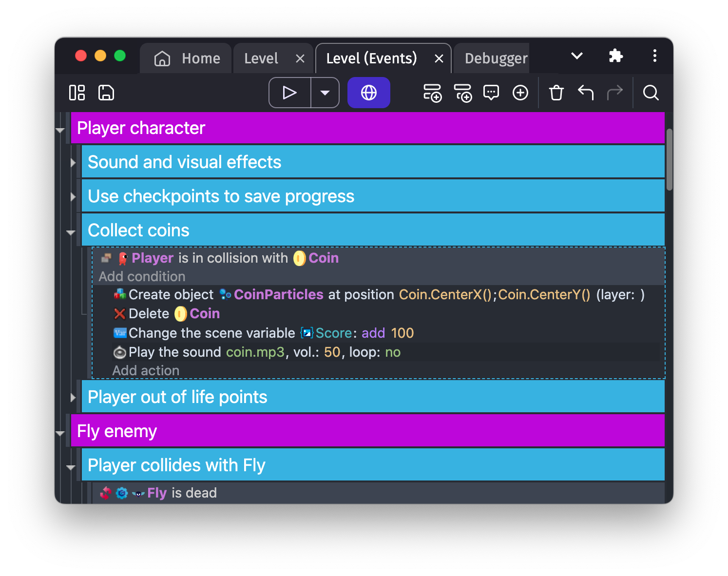The image size is (728, 576).
Task: Switch to the Home tab
Action: click(x=187, y=58)
